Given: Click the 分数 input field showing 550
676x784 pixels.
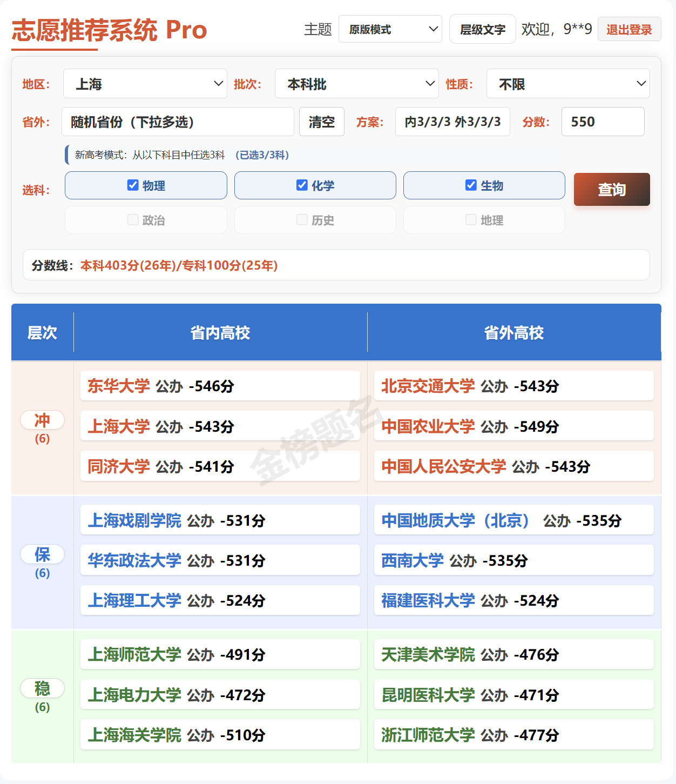Looking at the screenshot, I should [603, 122].
